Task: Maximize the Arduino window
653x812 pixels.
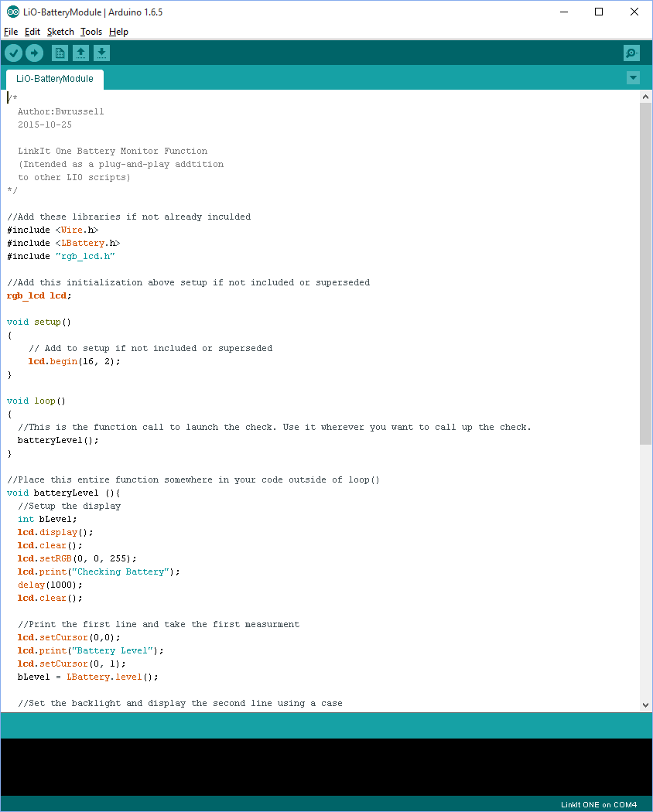Action: (x=599, y=12)
